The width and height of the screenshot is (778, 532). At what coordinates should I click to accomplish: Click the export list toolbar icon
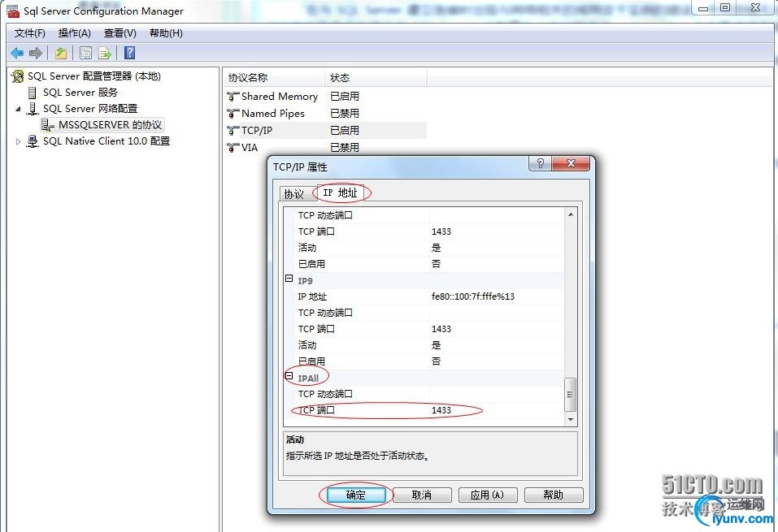click(x=105, y=53)
